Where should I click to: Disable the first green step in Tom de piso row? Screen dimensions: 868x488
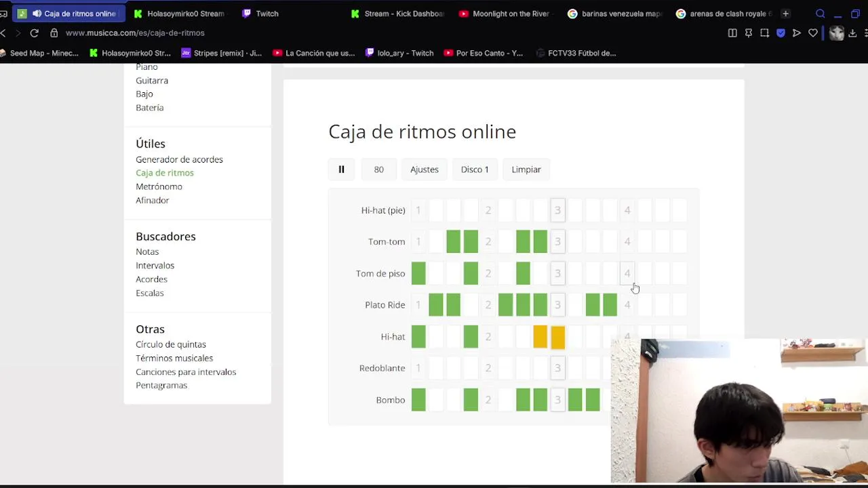pos(418,273)
